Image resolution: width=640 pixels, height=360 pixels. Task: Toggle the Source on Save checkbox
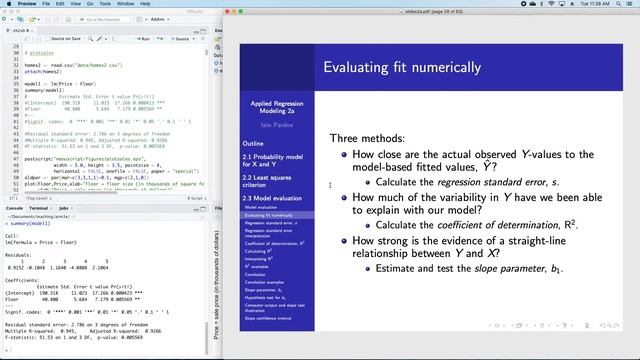click(x=48, y=39)
